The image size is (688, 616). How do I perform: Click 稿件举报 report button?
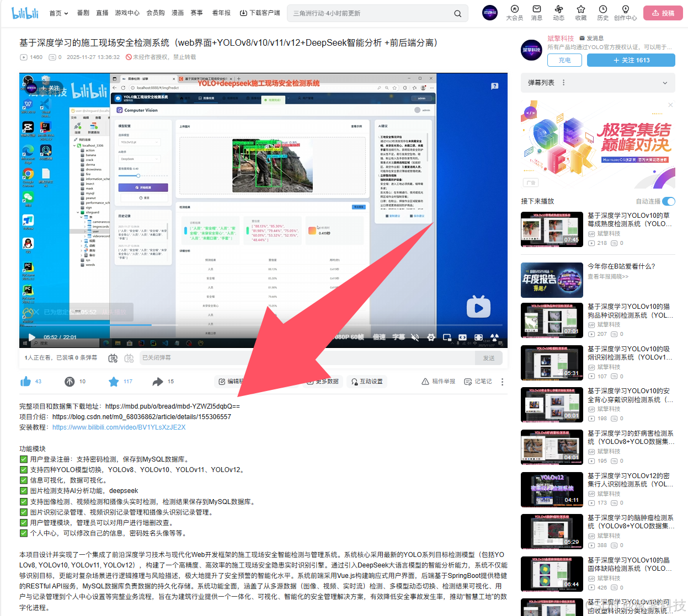click(x=439, y=382)
